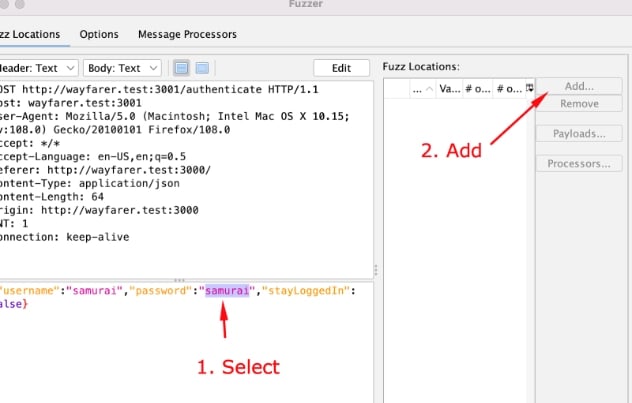Screen dimensions: 632x403
Task: Click the Remove fuzz location button
Action: [x=579, y=104]
